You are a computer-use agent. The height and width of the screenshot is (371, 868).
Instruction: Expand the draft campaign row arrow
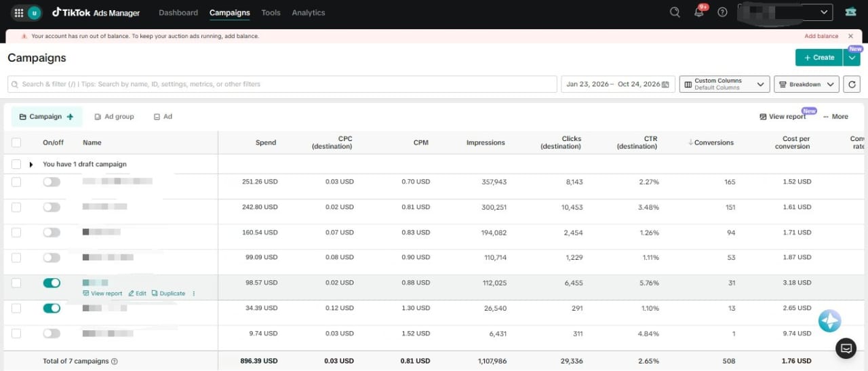31,164
